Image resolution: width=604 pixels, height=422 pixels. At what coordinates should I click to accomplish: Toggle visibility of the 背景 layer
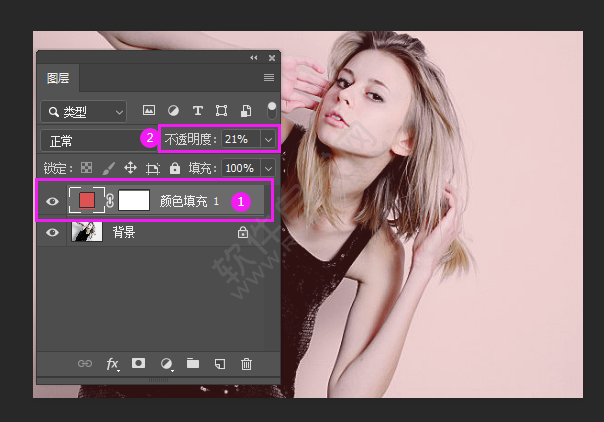53,232
